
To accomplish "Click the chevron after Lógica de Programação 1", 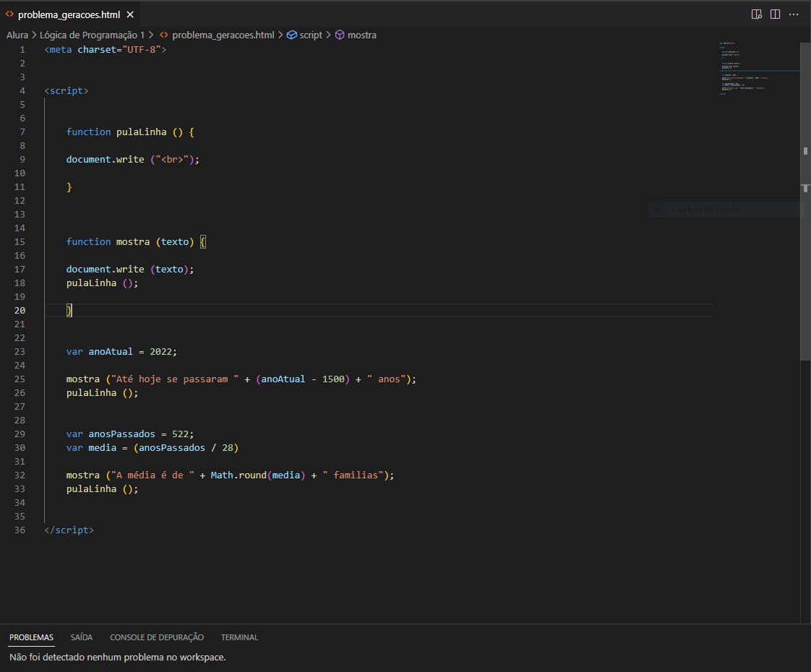I will pyautogui.click(x=151, y=35).
